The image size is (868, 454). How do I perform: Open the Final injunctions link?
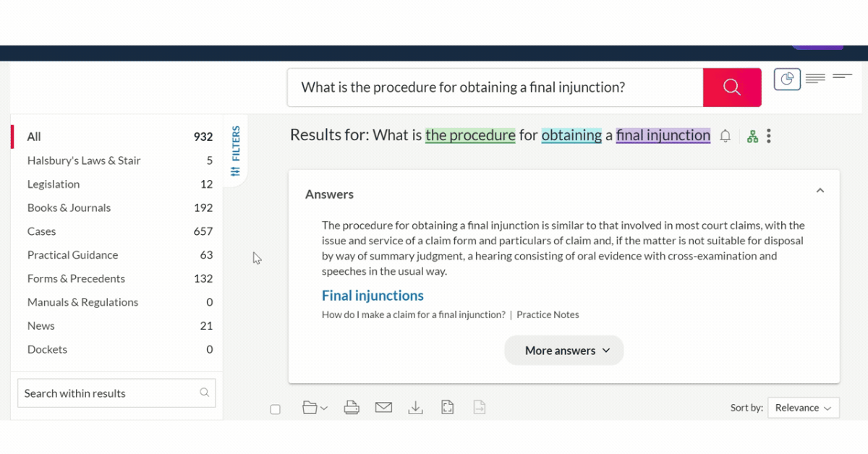(373, 296)
